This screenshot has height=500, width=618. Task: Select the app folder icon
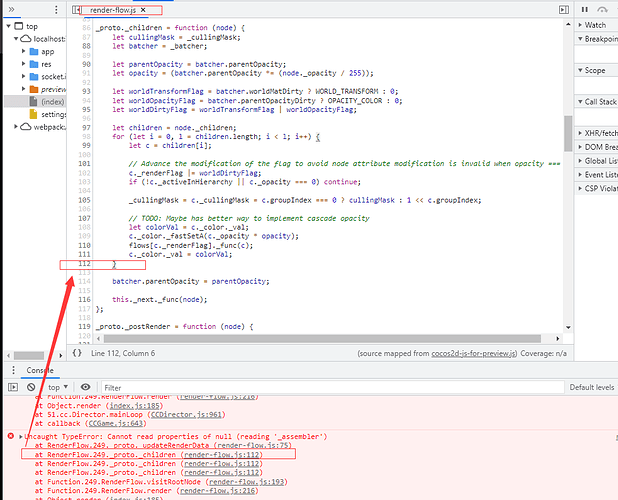34,52
